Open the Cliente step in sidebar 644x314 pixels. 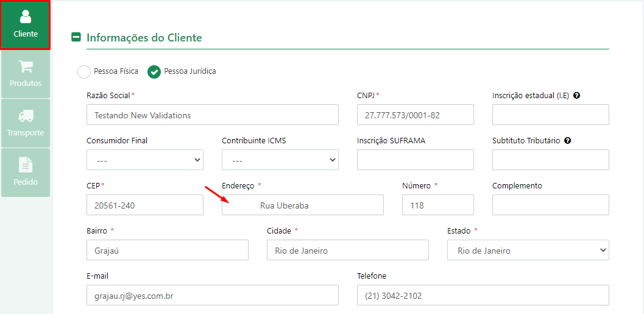26,24
